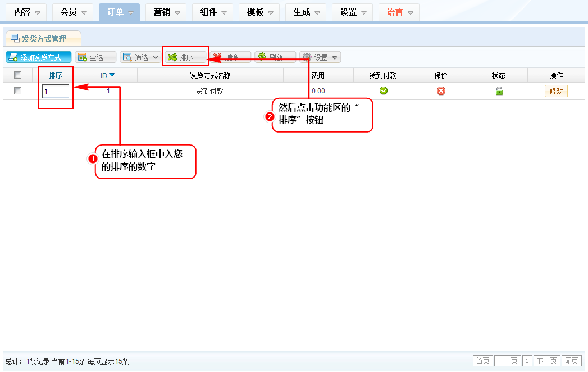This screenshot has height=372, width=588.
Task: Click the green lock status icon
Action: tap(499, 91)
